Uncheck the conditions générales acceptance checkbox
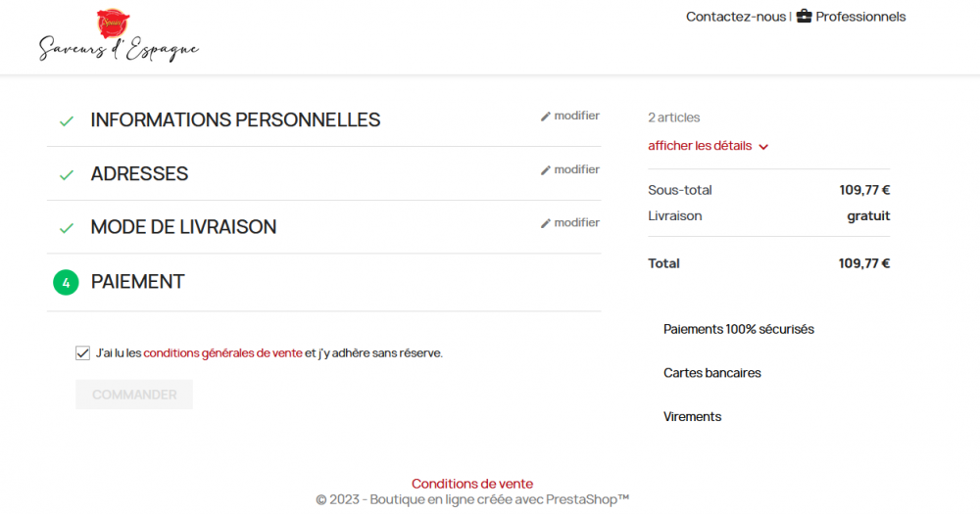This screenshot has height=514, width=980. (82, 353)
